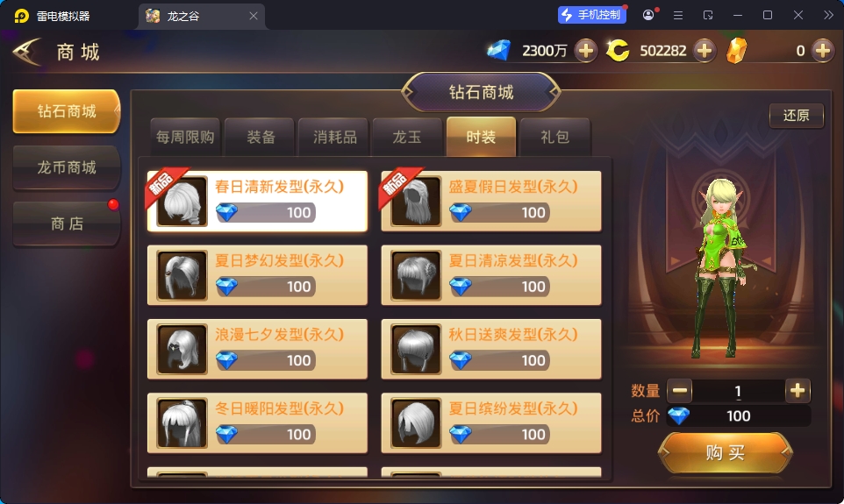The height and width of the screenshot is (504, 844).
Task: Open the 每周限购 weekly limited tab
Action: pyautogui.click(x=185, y=137)
